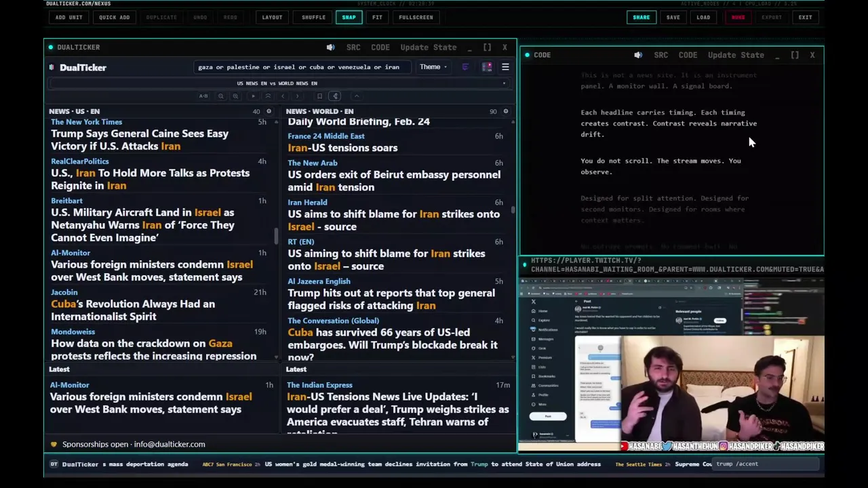Collapse the toolbar with single chevron up
This screenshot has width=868, height=488.
coord(357,96)
